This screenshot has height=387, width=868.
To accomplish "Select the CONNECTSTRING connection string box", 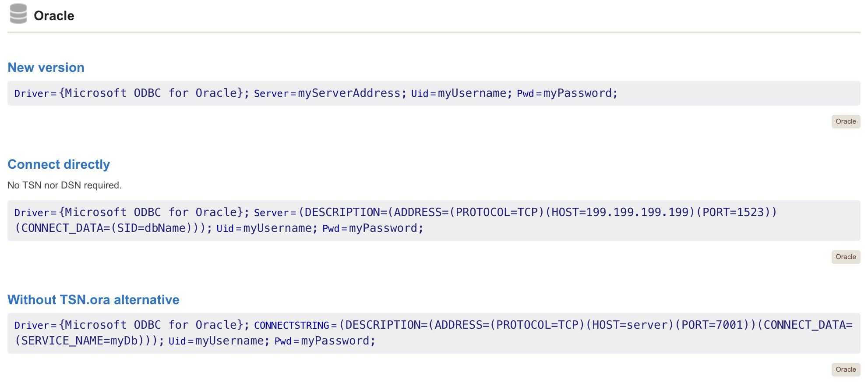I will [434, 333].
